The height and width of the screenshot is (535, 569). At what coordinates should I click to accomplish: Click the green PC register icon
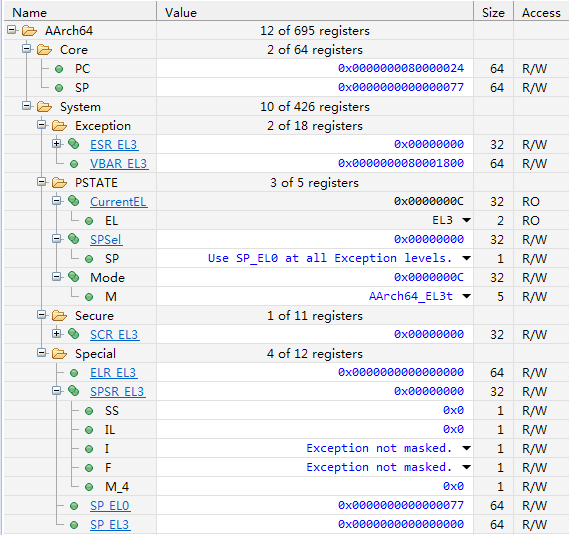(x=59, y=69)
